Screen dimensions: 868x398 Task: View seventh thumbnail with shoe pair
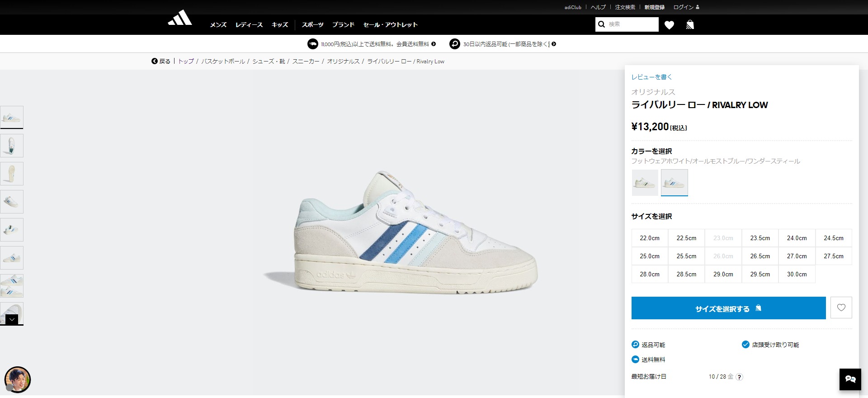click(12, 286)
